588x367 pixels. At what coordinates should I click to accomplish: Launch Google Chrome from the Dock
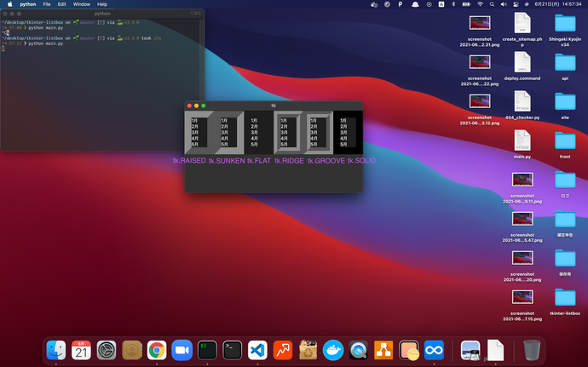(x=157, y=350)
